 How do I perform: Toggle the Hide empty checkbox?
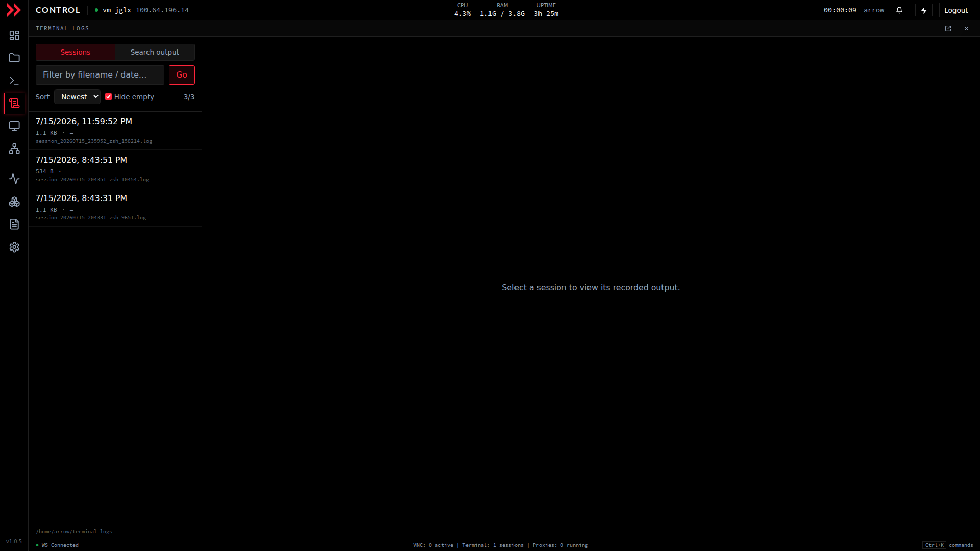[108, 97]
